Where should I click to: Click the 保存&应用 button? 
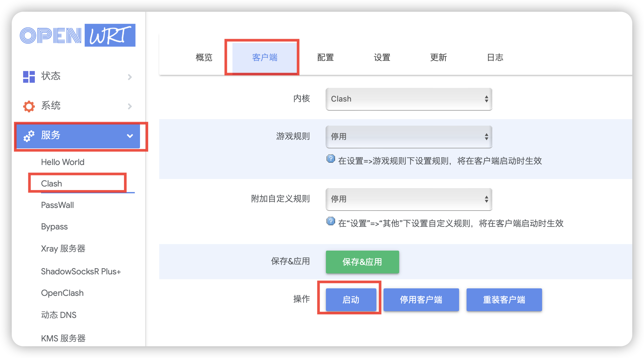tap(362, 262)
